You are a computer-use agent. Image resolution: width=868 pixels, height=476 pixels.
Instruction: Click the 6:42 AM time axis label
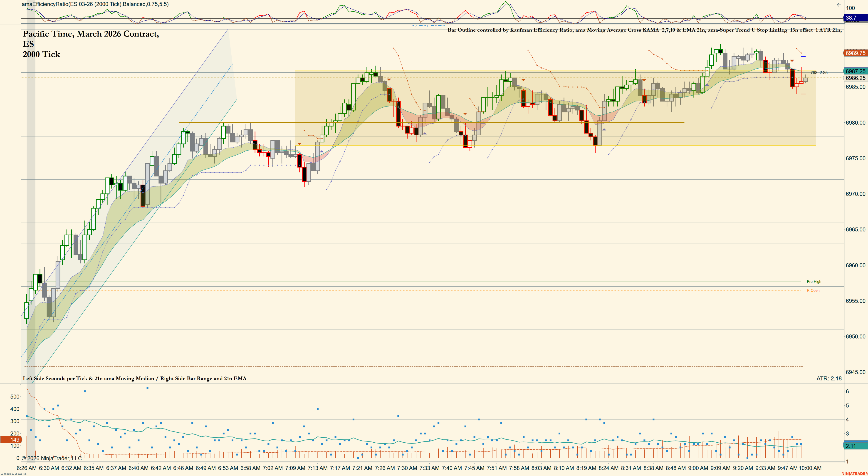161,468
